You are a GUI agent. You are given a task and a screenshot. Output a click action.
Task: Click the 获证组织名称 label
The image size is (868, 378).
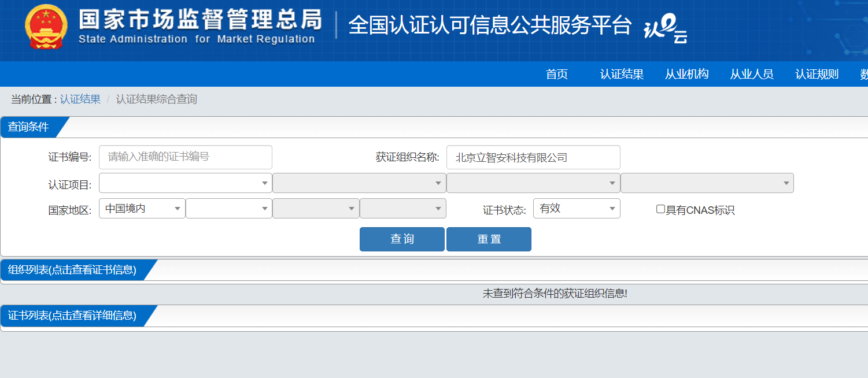tap(407, 157)
